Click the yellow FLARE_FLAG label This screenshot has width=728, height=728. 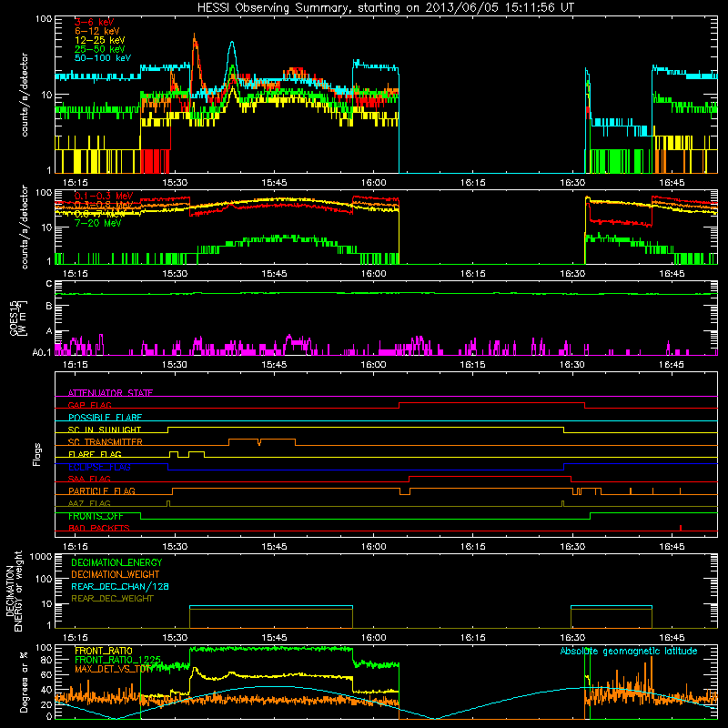click(x=95, y=454)
